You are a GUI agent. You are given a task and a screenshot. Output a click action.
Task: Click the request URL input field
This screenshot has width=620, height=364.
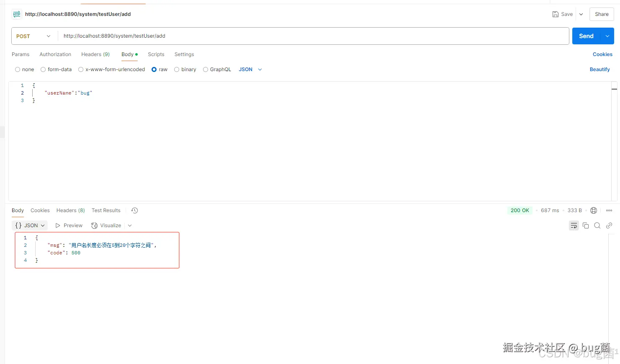click(x=313, y=36)
